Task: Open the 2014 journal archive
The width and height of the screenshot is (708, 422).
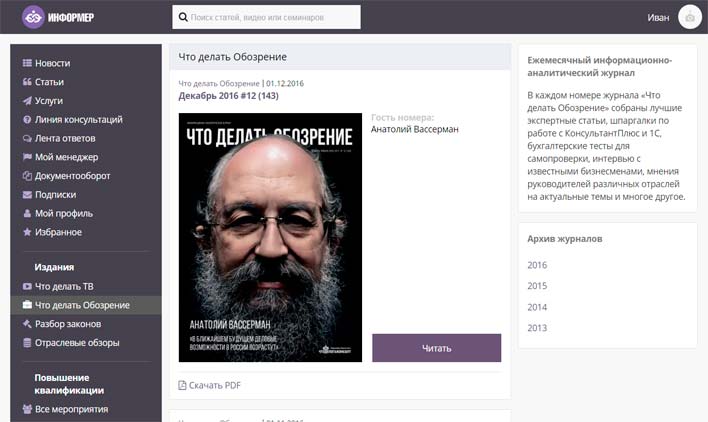Action: coord(537,307)
